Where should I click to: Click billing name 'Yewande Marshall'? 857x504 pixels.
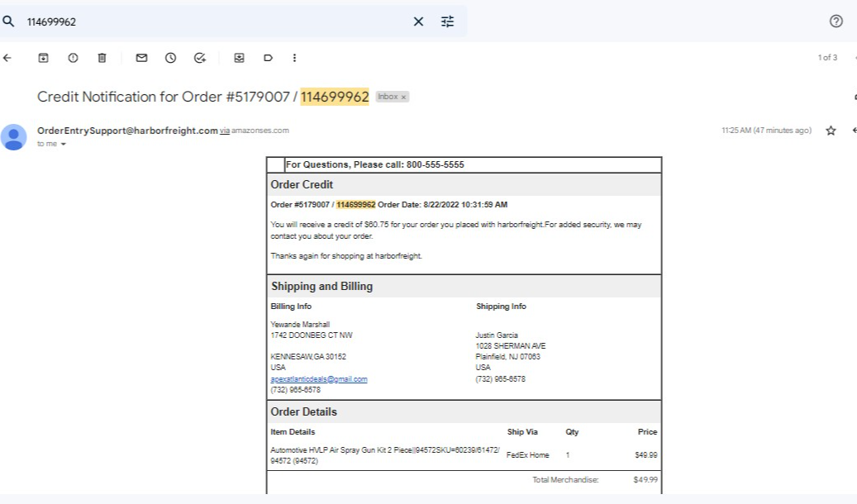[x=300, y=324]
